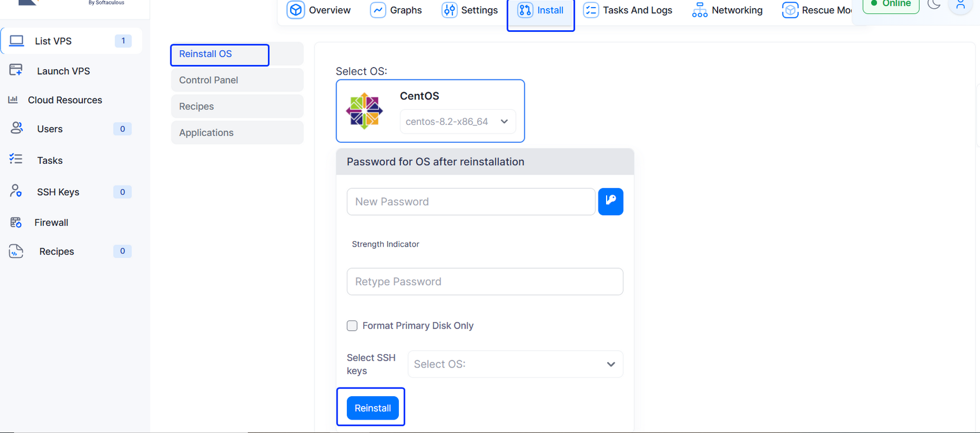
Task: Click the generate random password key icon
Action: (x=610, y=201)
